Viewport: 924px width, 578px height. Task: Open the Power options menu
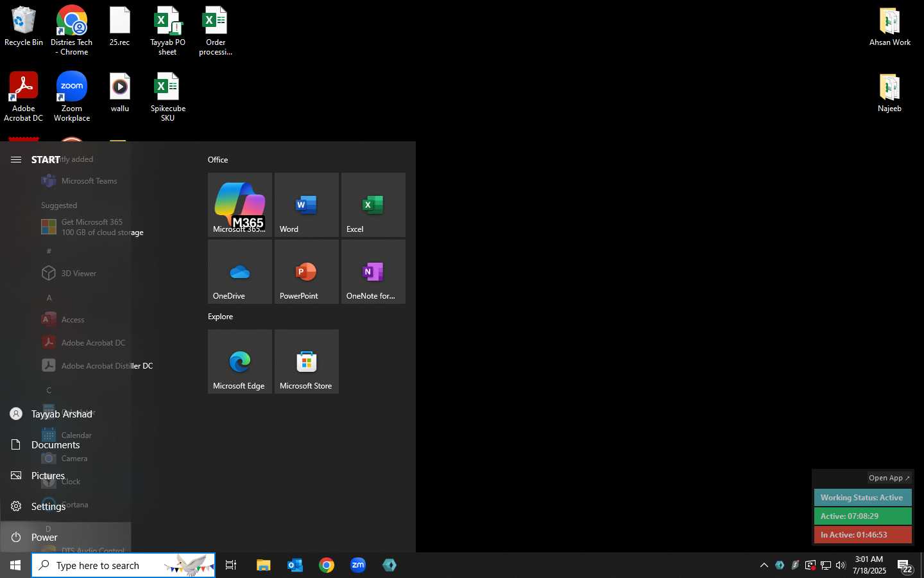click(x=65, y=538)
